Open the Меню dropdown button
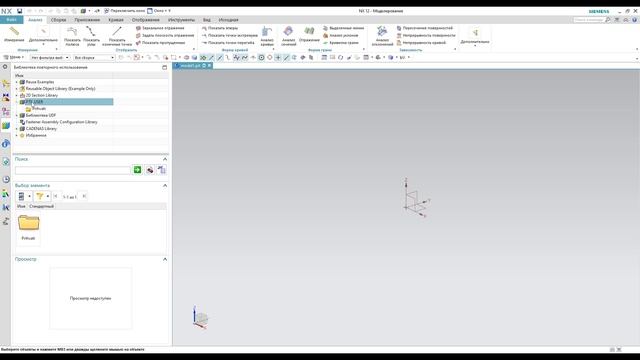The width and height of the screenshot is (640, 360). 14,58
